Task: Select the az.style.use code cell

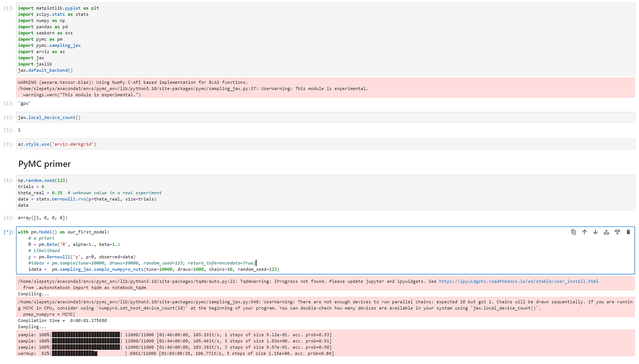Action: (x=278, y=144)
